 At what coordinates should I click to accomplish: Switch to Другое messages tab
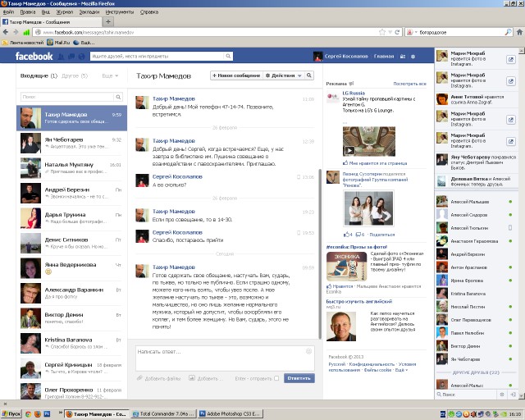click(x=75, y=75)
